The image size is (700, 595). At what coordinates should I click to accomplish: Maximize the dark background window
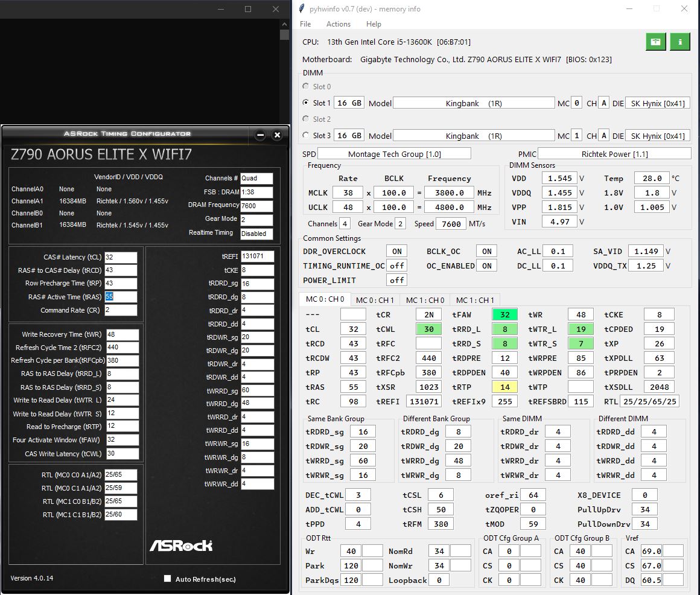pyautogui.click(x=248, y=9)
